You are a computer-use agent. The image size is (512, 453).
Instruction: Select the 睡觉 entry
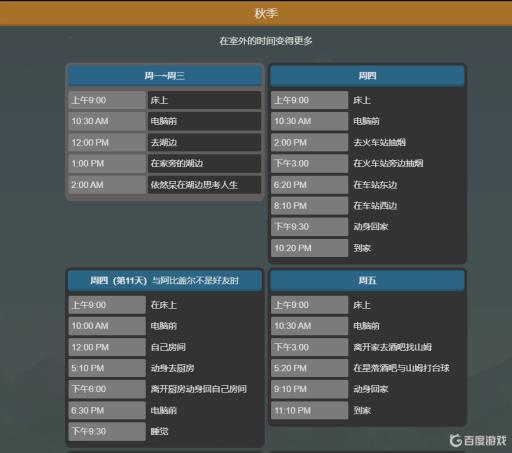pyautogui.click(x=159, y=432)
